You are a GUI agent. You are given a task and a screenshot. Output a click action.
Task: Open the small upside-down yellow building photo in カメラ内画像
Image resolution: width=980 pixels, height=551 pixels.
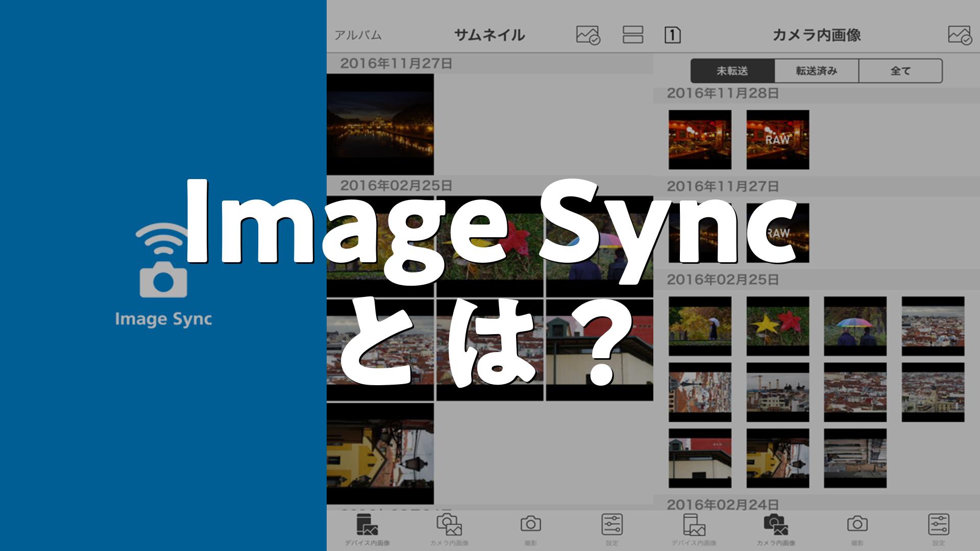[x=778, y=458]
